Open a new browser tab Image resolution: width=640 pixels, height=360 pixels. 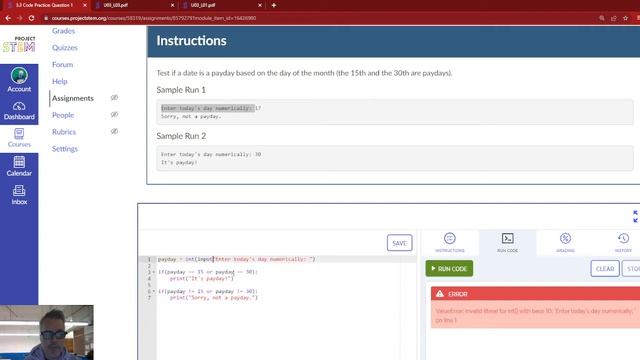pos(274,5)
